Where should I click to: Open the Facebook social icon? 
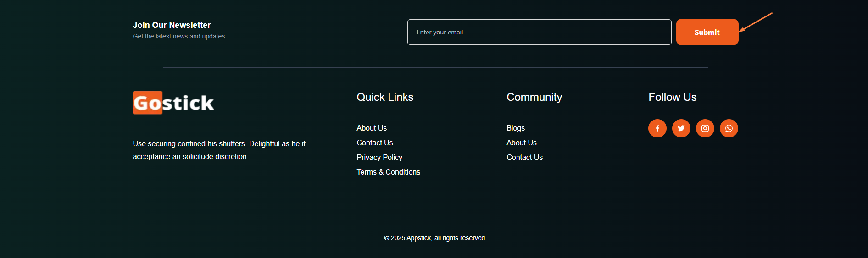pos(657,128)
